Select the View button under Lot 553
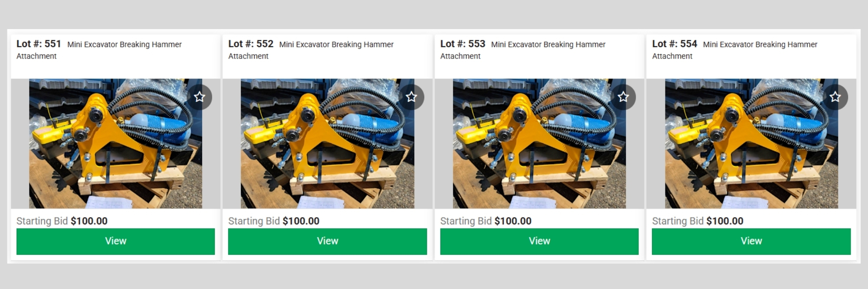Viewport: 868px width, 289px height. pos(539,241)
